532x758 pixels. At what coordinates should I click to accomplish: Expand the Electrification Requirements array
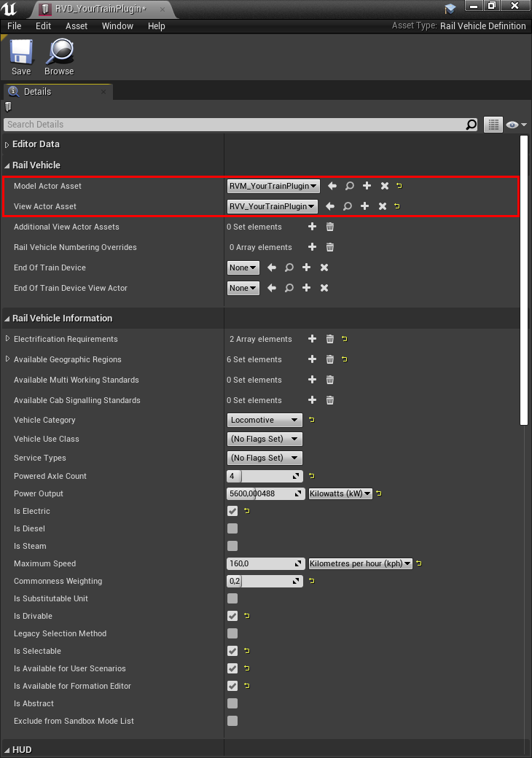tap(7, 339)
